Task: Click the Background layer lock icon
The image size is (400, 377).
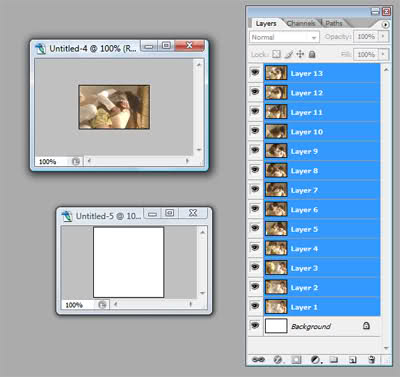Action: (x=366, y=325)
